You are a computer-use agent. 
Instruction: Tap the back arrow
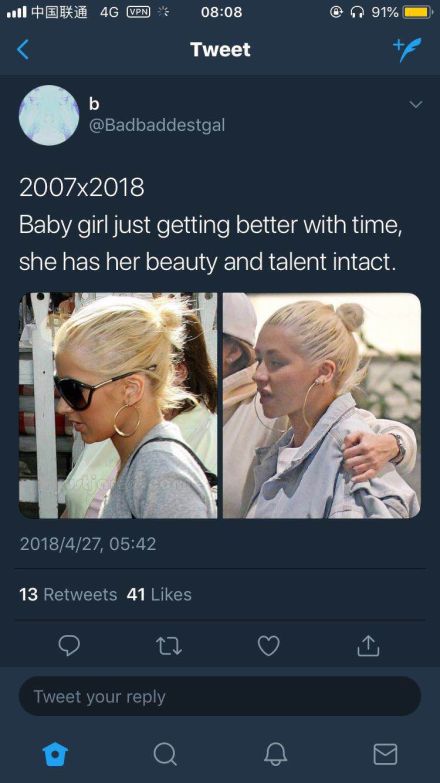[x=22, y=49]
